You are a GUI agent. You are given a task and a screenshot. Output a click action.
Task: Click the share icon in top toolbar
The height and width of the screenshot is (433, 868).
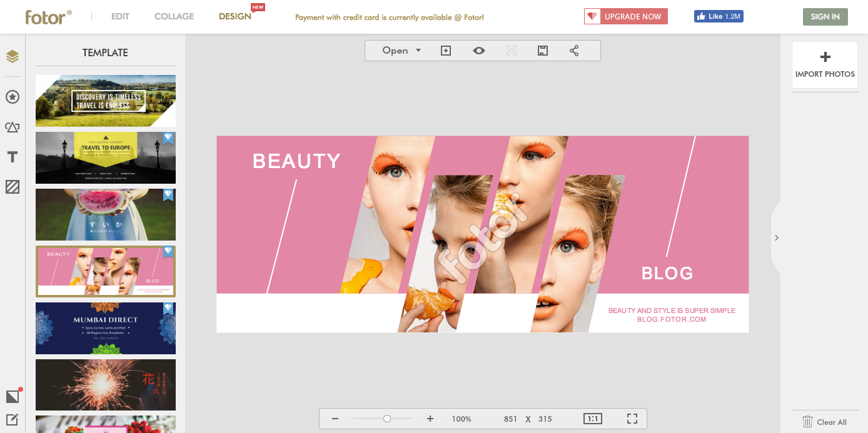pyautogui.click(x=574, y=51)
